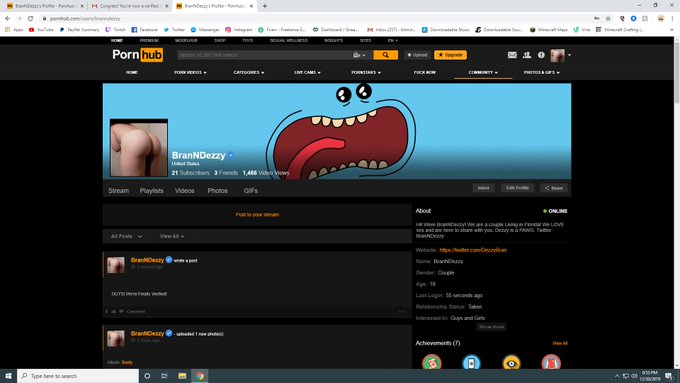
Task: Click the site logo in the header
Action: point(137,55)
